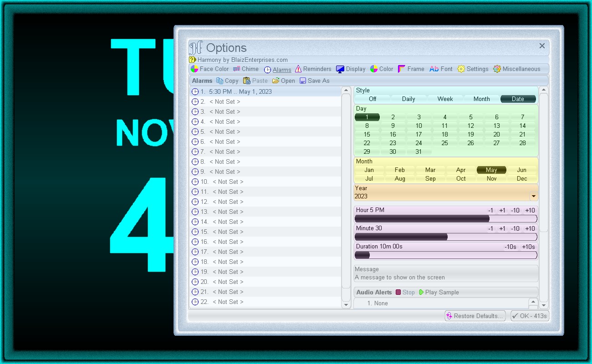Stop the audio alert sample
Image resolution: width=592 pixels, height=364 pixels.
pyautogui.click(x=405, y=292)
